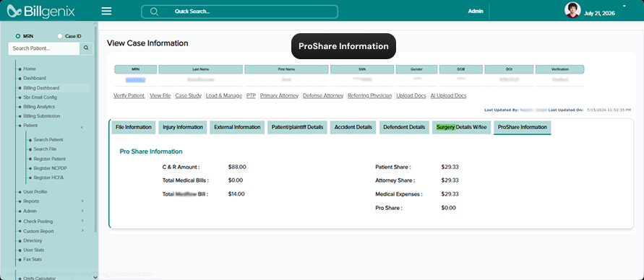Screen dimensions: 644x280
Task: Expand the Admin menu chevron
Action: pos(82,211)
